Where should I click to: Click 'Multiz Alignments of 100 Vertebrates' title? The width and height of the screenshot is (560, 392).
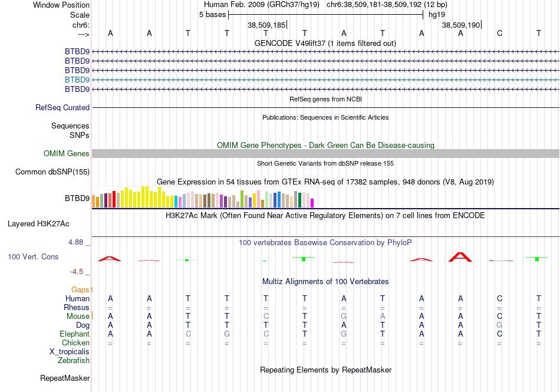[325, 282]
